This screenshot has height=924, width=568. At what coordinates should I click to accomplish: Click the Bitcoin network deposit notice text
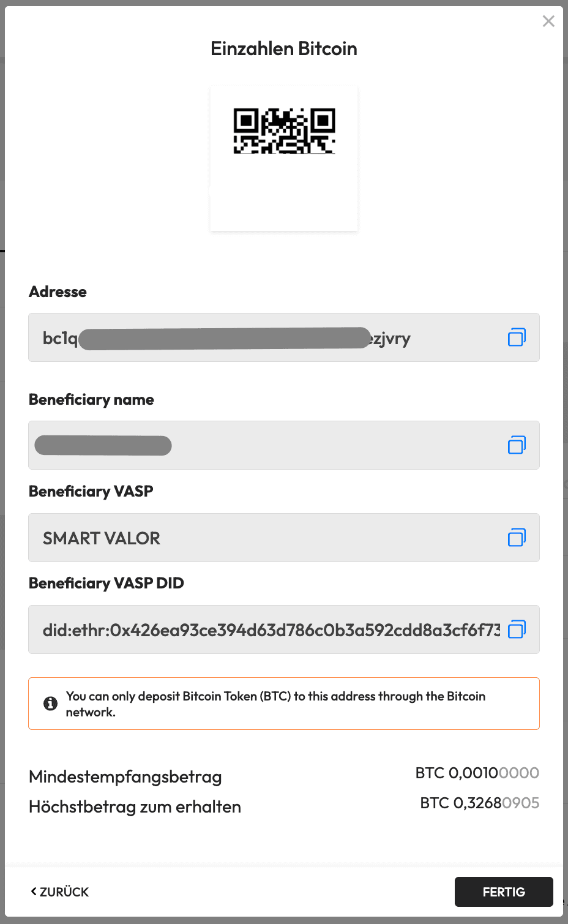point(275,704)
